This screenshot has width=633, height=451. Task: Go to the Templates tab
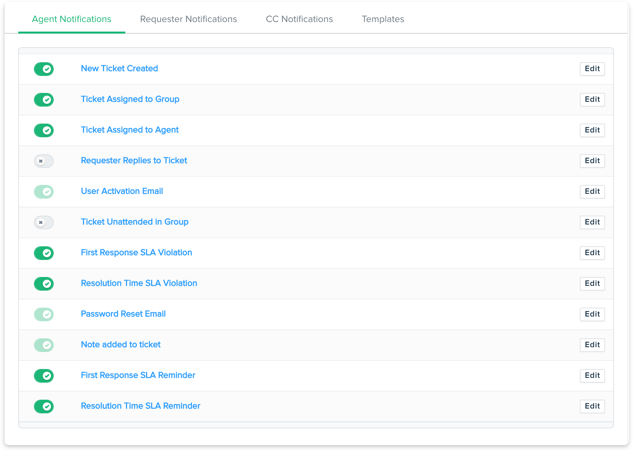pyautogui.click(x=383, y=19)
